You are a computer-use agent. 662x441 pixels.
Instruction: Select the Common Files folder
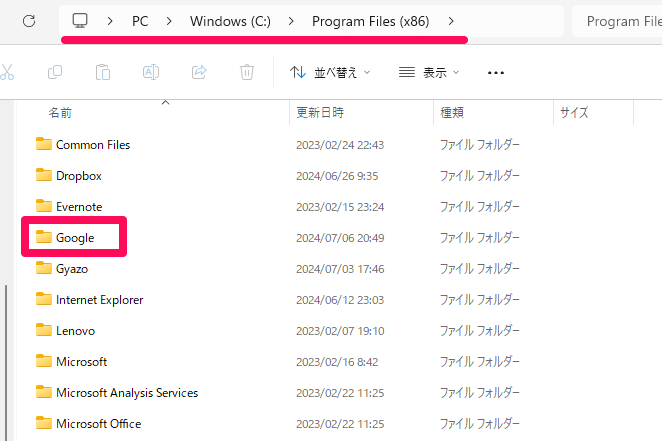pos(93,145)
